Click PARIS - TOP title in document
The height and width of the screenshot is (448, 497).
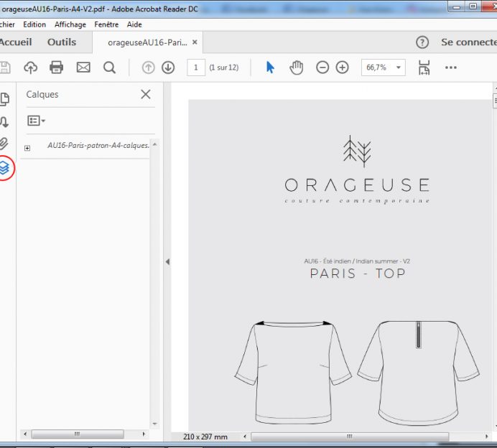358,274
